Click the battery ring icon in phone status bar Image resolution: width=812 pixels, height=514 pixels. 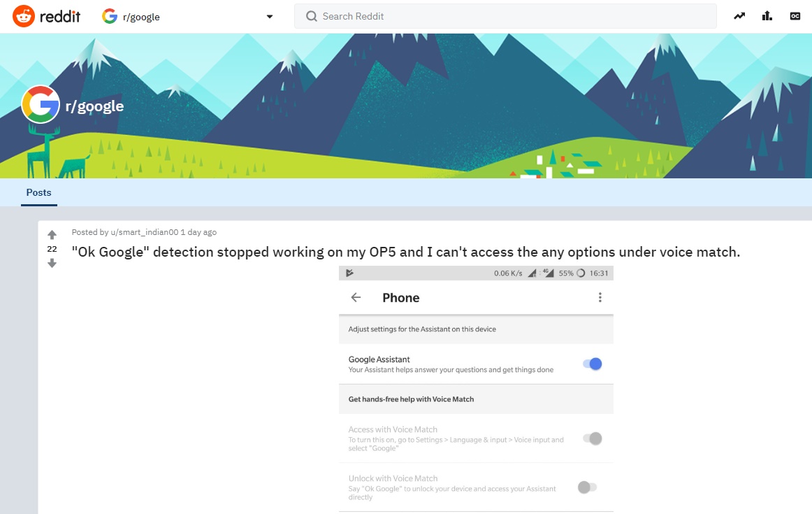pyautogui.click(x=581, y=273)
